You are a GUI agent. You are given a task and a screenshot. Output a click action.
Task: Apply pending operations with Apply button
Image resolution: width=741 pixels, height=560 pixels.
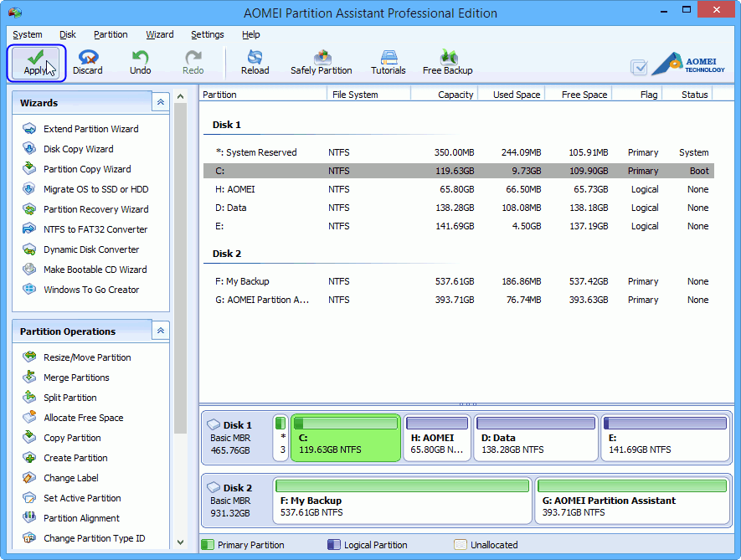pos(36,63)
